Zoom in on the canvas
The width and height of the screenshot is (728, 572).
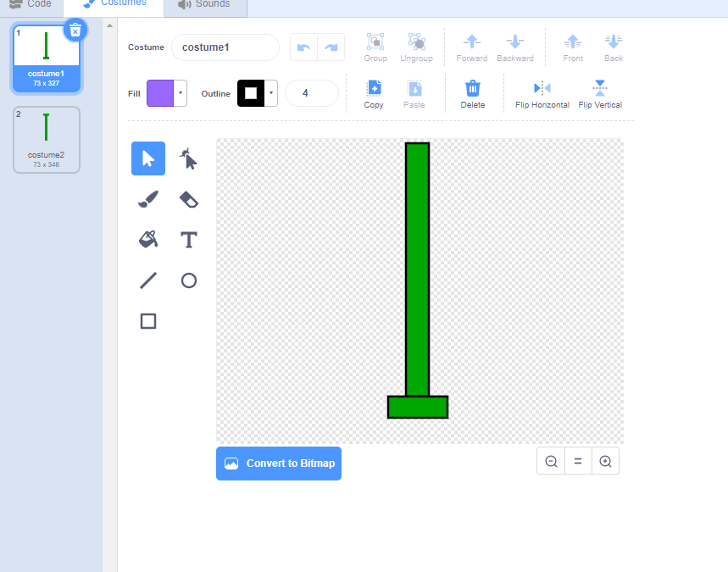tap(605, 461)
